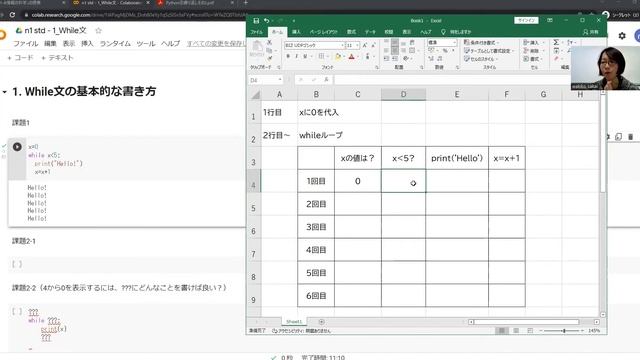
Task: Select the cell labeled 'print('Hello')'
Action: pos(457,158)
